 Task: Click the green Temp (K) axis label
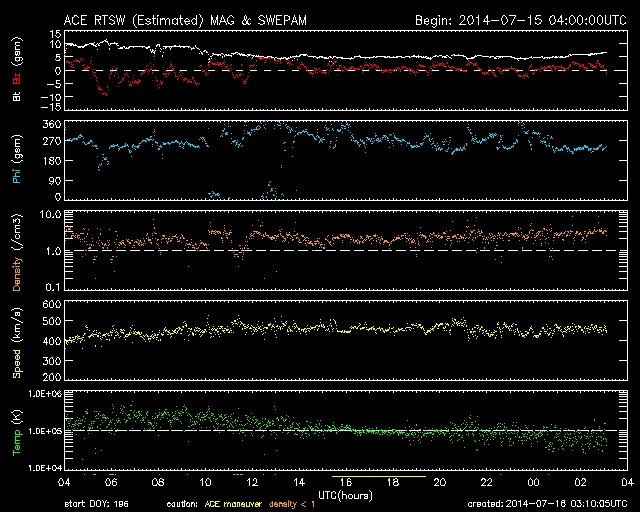tap(15, 432)
